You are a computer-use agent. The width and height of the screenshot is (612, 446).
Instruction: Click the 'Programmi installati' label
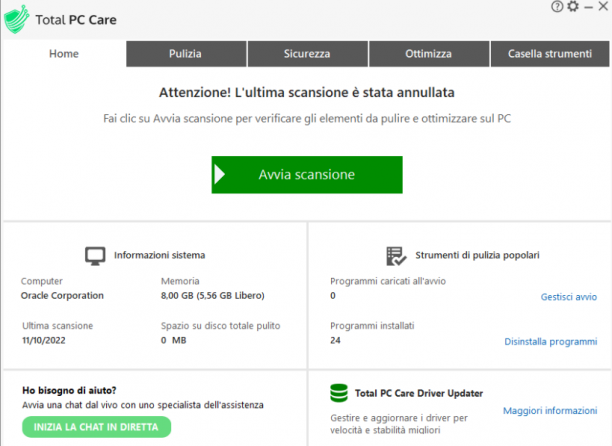(x=372, y=326)
